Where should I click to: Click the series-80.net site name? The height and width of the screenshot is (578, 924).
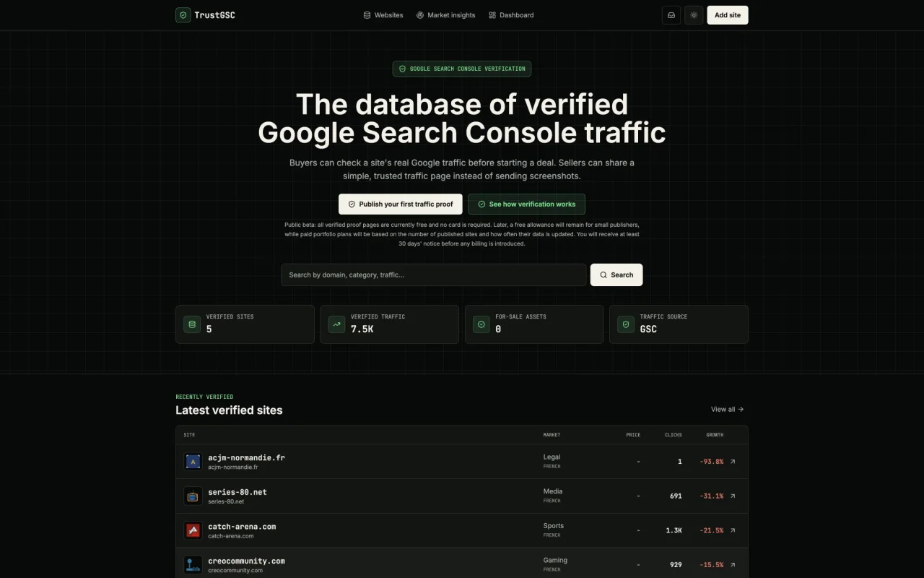click(237, 492)
